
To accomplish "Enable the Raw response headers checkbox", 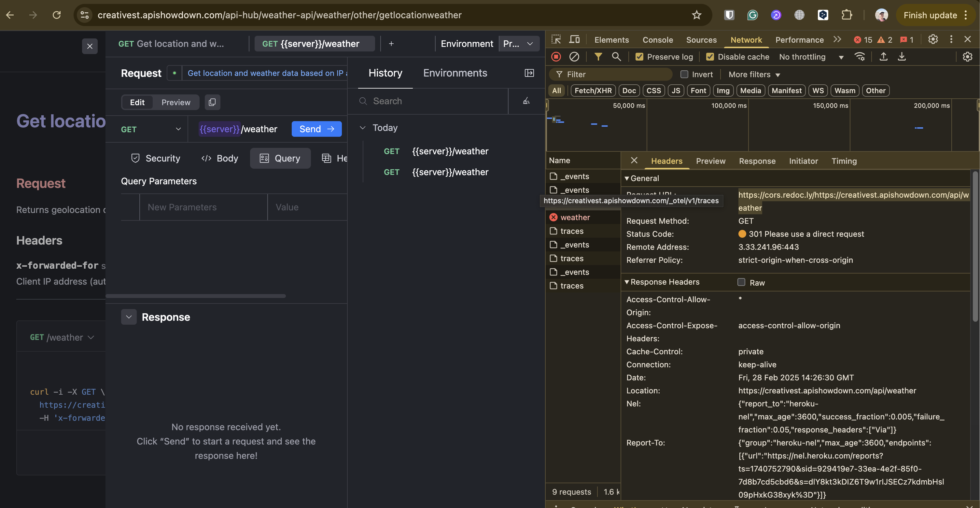I will click(741, 282).
